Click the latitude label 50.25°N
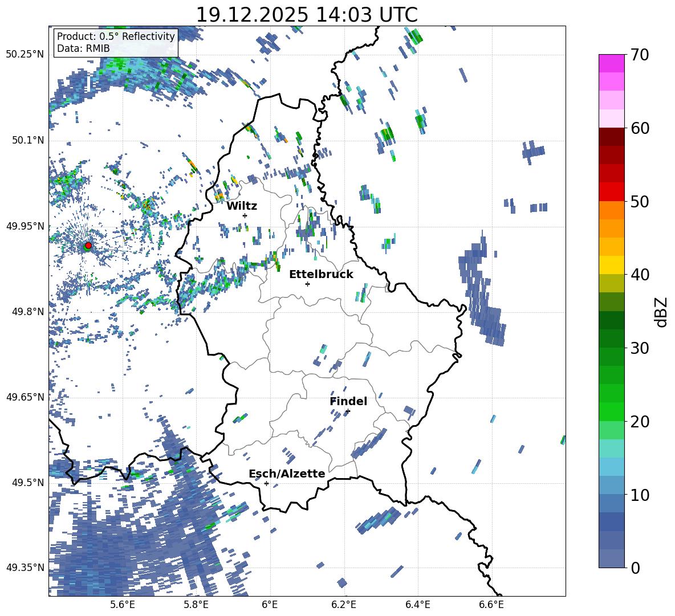 click(25, 55)
